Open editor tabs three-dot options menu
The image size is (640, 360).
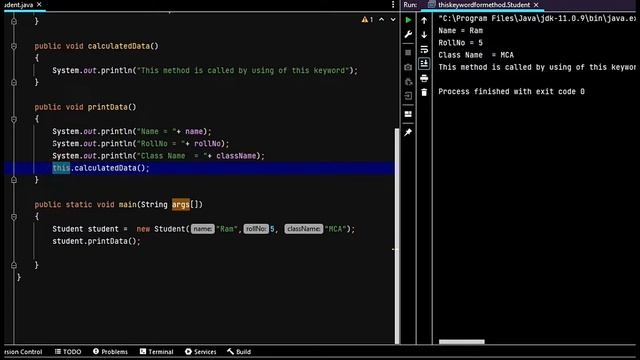(393, 4)
